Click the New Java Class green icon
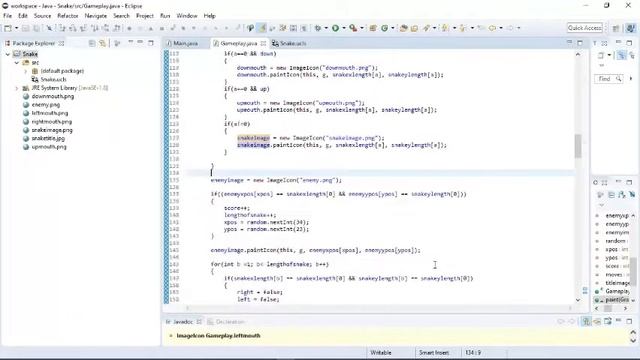 click(x=384, y=28)
